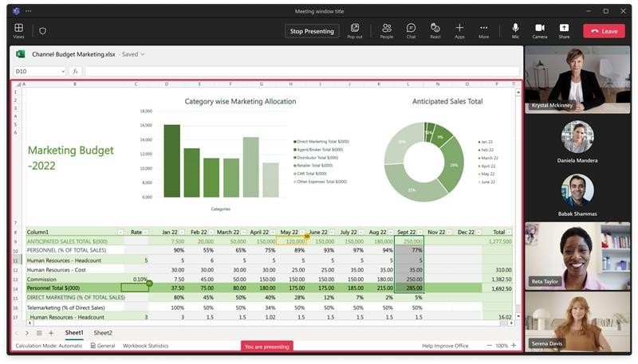Open the People panel
This screenshot has height=364, width=638.
386,30
